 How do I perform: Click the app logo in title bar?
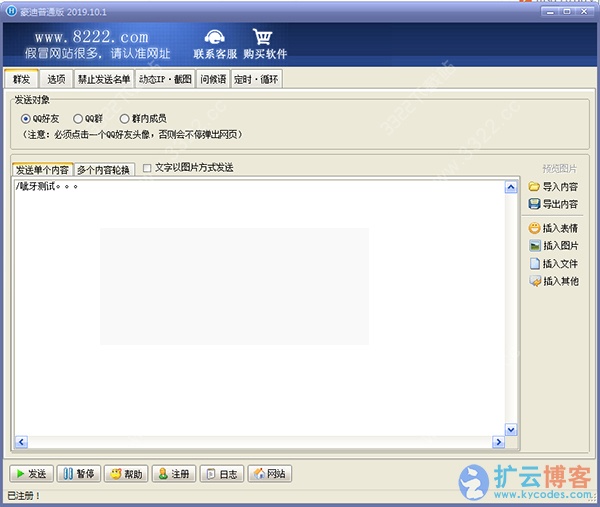11,11
